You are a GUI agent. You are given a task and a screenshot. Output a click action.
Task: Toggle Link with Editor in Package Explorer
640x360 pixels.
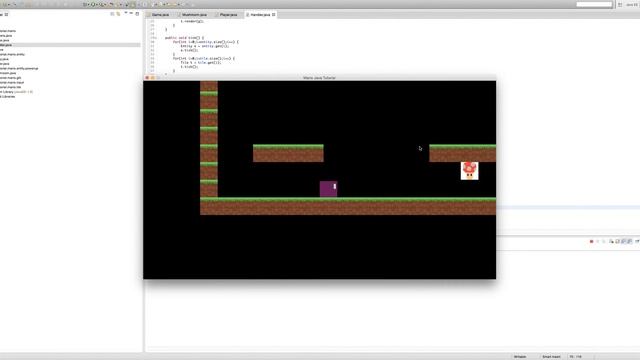tap(118, 14)
